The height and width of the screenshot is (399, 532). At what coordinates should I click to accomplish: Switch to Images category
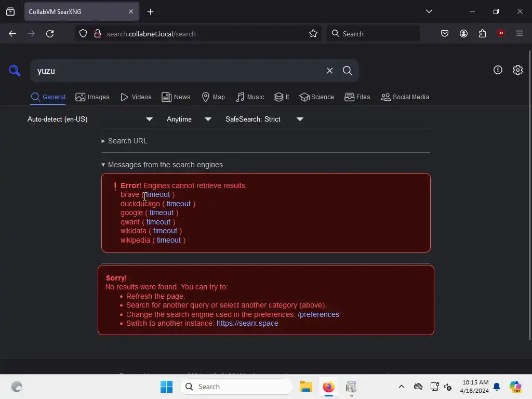click(x=92, y=97)
